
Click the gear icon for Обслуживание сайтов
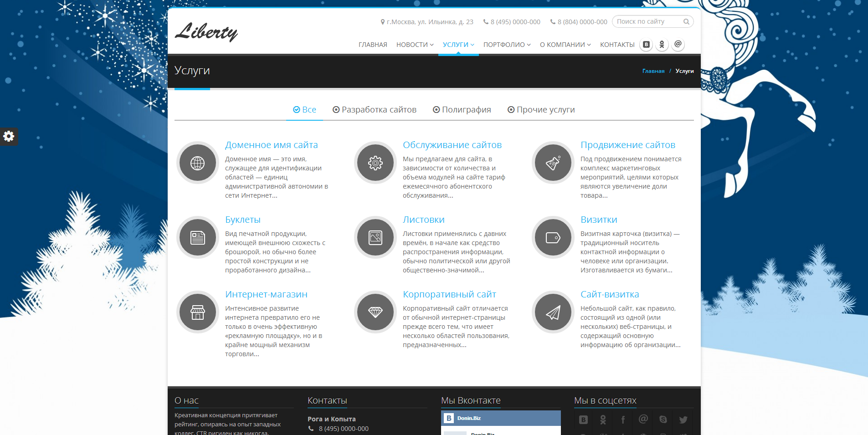tap(375, 163)
